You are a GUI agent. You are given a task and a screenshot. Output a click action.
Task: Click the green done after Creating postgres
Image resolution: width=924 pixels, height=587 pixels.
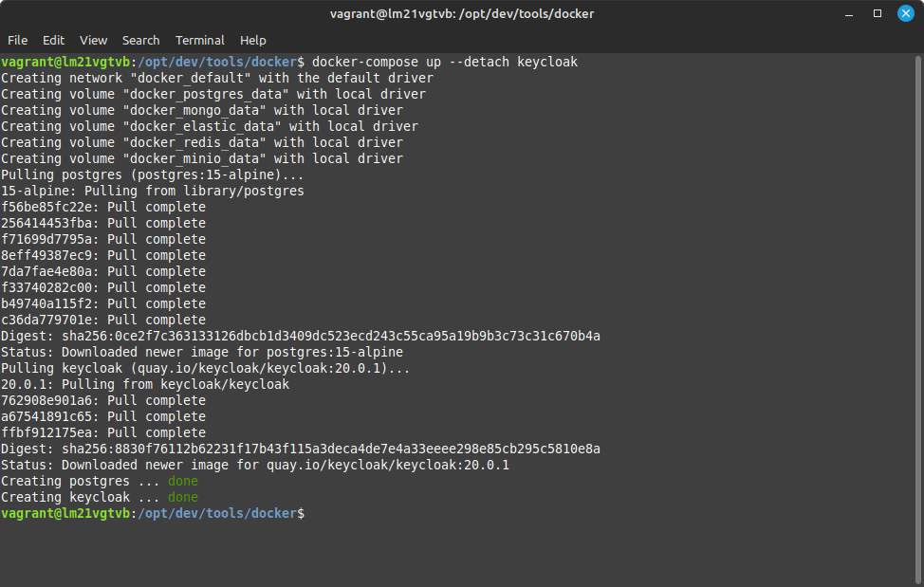(x=183, y=481)
